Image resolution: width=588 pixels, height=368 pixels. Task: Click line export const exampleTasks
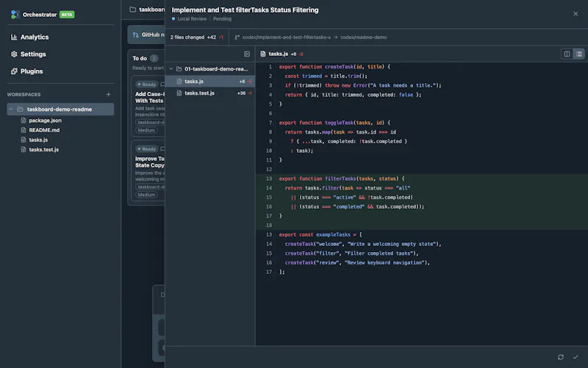coord(320,234)
